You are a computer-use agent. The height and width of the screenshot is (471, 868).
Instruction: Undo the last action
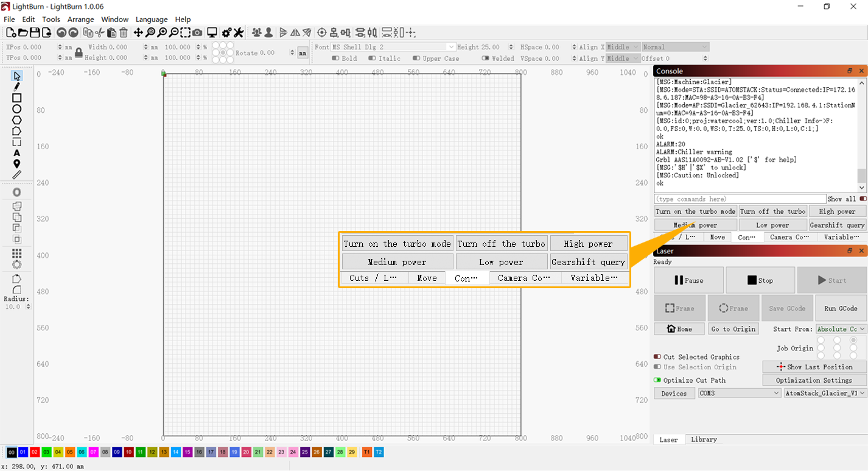[61, 32]
